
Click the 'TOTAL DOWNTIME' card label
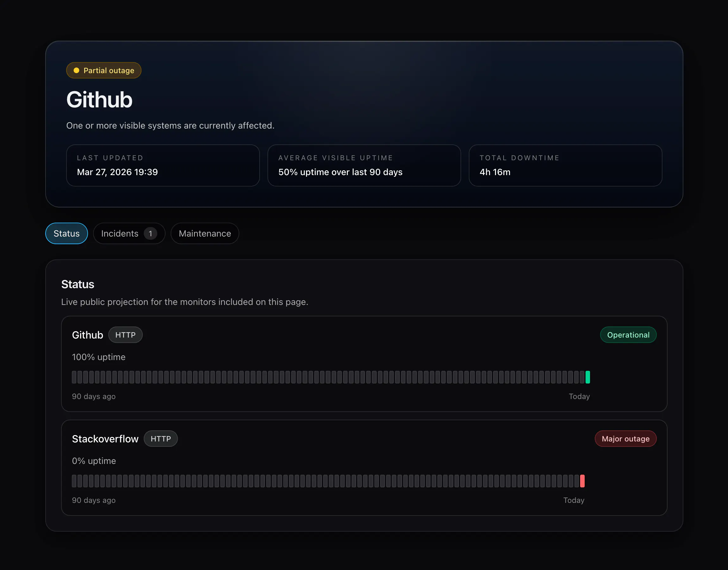click(519, 158)
